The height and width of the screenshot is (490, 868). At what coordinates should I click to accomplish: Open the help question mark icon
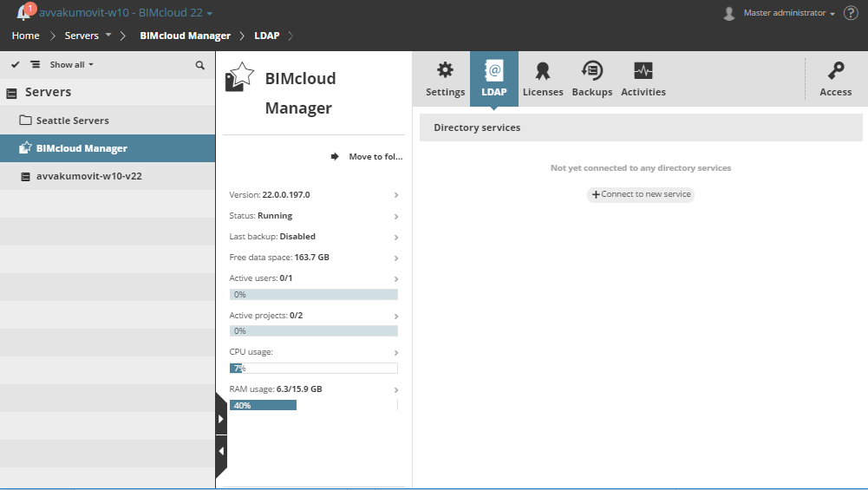pyautogui.click(x=851, y=13)
